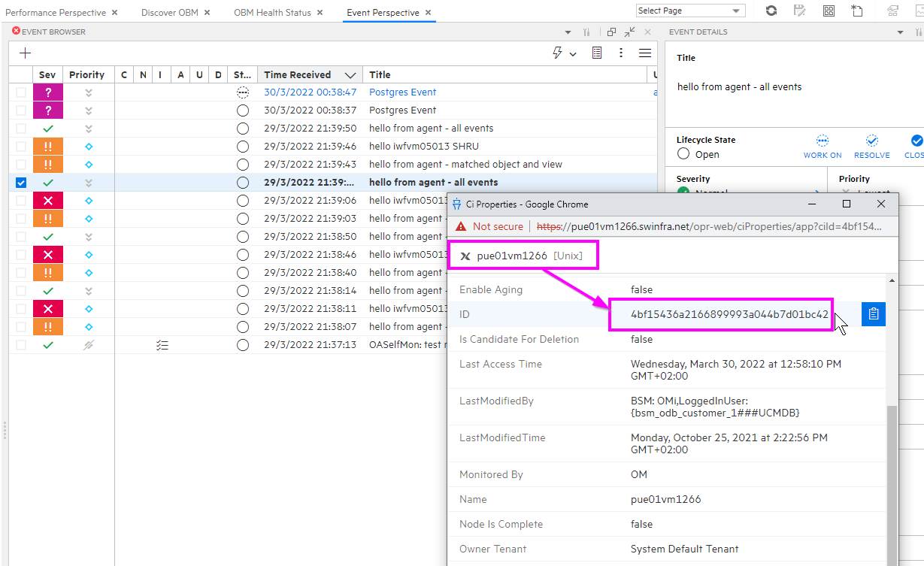Click normal severity checkmark of 21:39:50 event

pyautogui.click(x=48, y=129)
